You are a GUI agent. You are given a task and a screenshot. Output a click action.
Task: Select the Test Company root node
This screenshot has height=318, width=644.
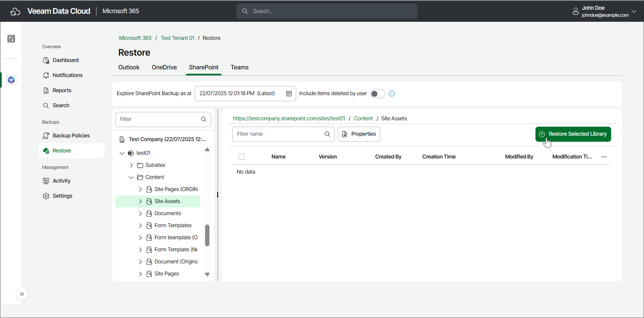[163, 139]
